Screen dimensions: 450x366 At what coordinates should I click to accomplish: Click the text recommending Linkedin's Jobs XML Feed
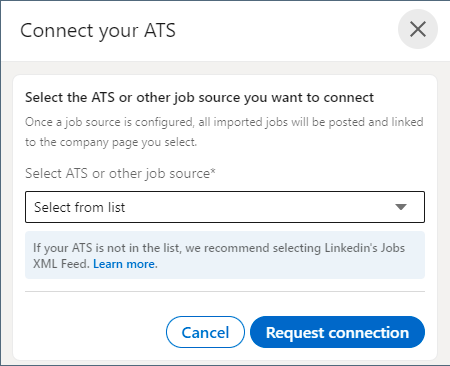[x=219, y=256]
